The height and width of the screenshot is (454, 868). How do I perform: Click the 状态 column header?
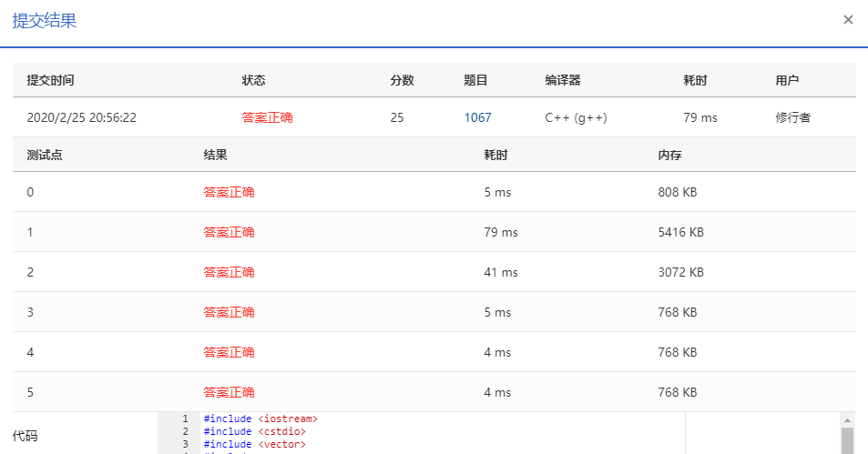pyautogui.click(x=253, y=80)
